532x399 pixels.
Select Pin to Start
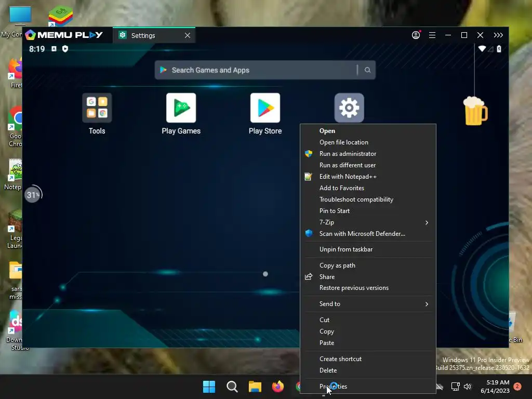click(368, 211)
